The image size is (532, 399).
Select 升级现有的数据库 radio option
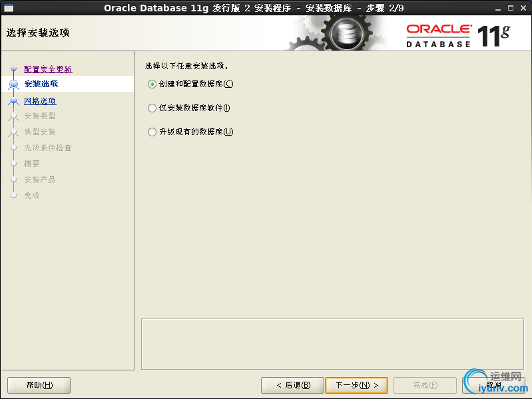(x=152, y=132)
